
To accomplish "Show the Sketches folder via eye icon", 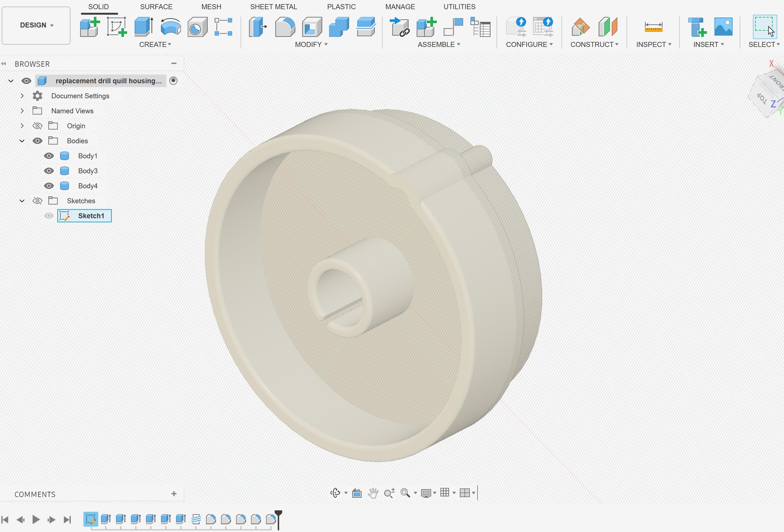I will point(38,201).
